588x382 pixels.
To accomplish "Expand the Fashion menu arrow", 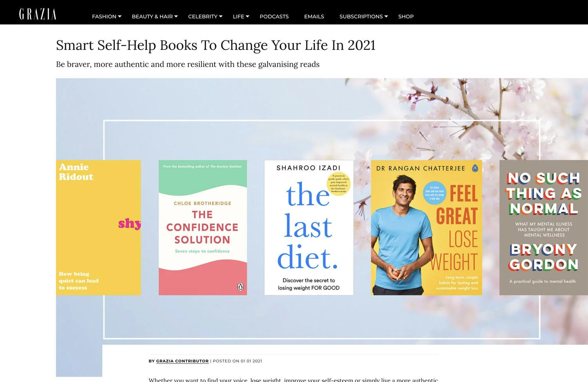I will point(120,16).
